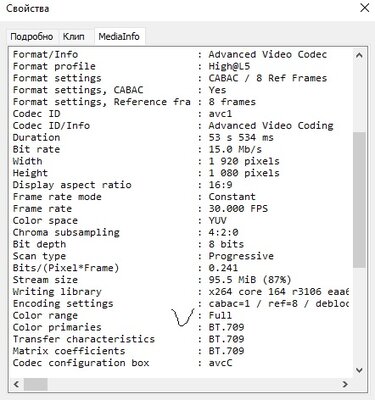Switch to the Подробно tab
Screen dimensions: 375x400
click(x=32, y=36)
